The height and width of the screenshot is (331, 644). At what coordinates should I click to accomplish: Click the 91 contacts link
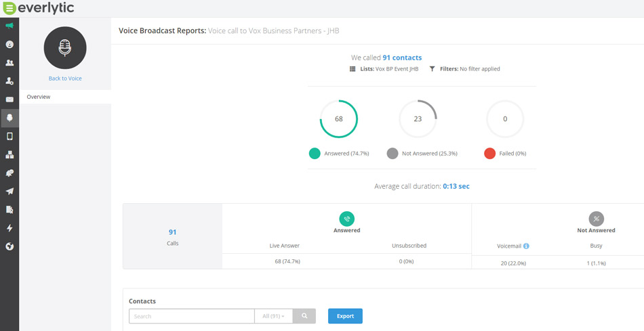(401, 58)
